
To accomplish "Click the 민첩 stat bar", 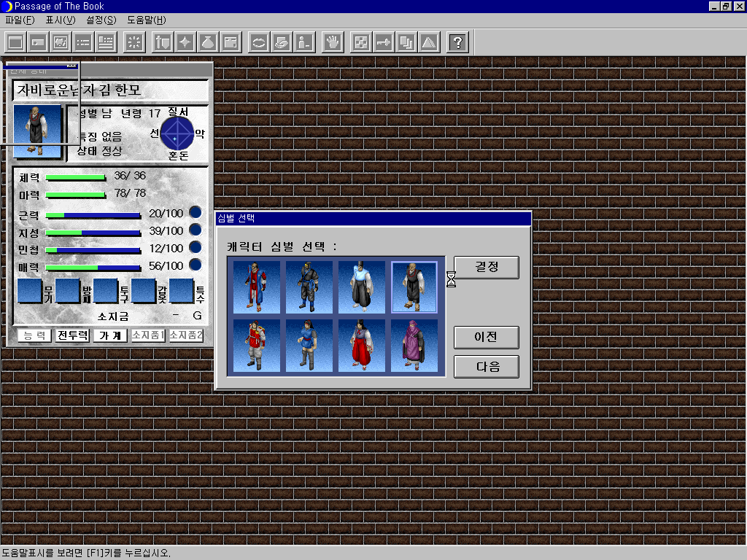I will click(x=93, y=251).
